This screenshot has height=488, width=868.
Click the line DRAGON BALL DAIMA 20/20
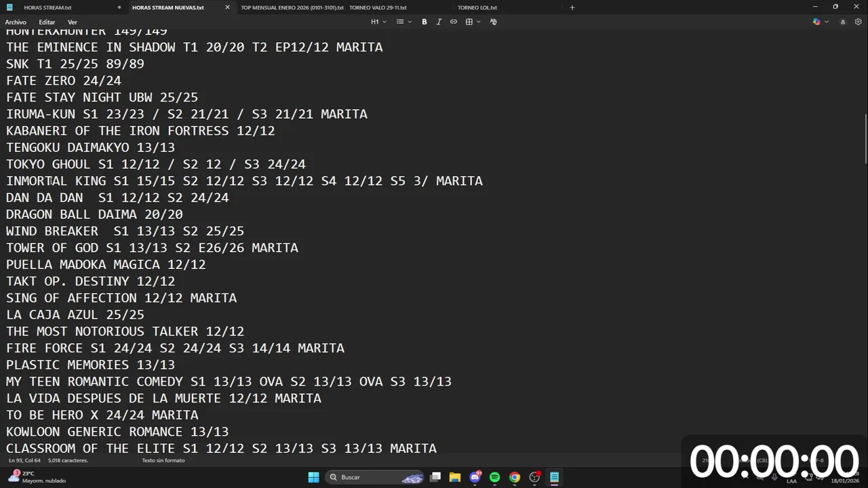tap(94, 214)
